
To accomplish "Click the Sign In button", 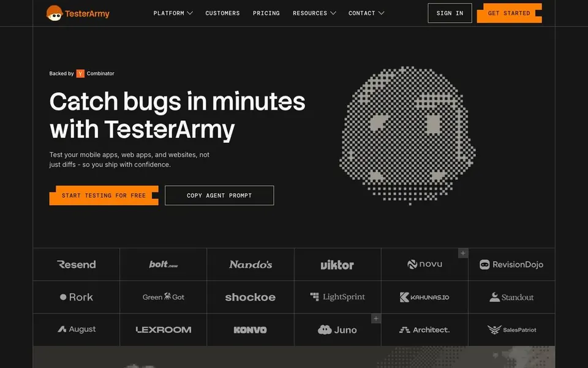I will pyautogui.click(x=450, y=13).
